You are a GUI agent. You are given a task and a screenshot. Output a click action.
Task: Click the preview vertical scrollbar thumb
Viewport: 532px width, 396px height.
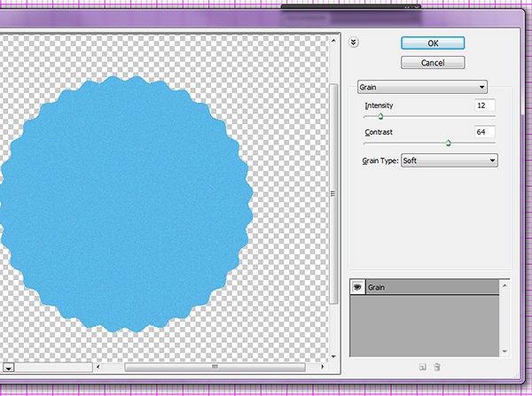[333, 194]
